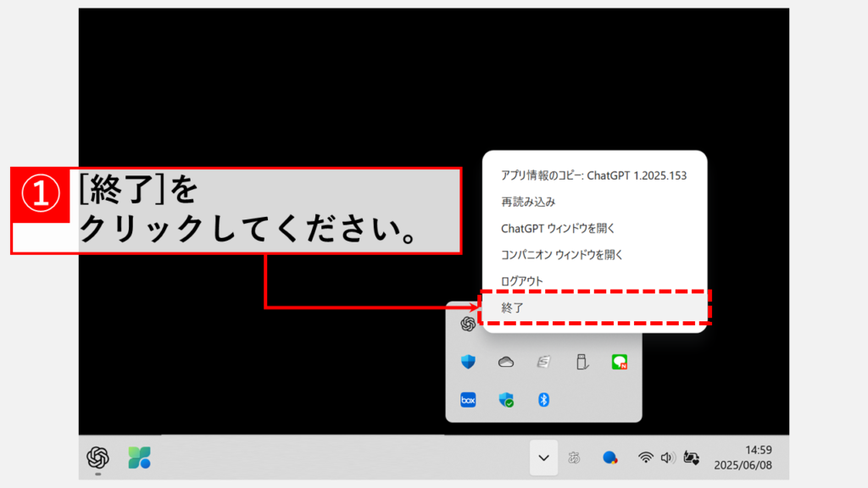Viewport: 868px width, 488px height.
Task: Open the Wi-Fi network taskbar icon
Action: pos(646,457)
